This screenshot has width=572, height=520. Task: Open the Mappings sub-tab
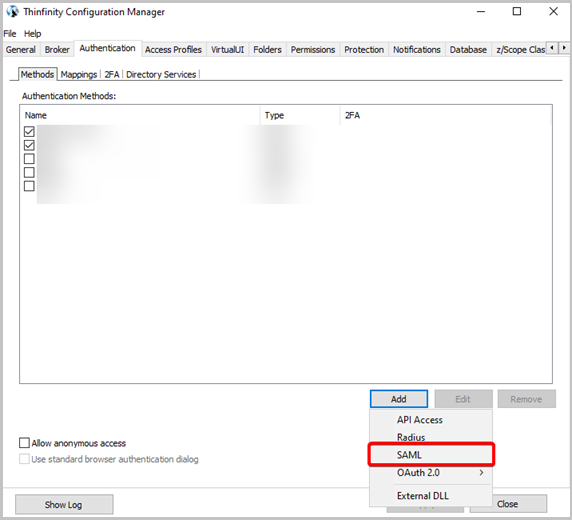click(79, 74)
